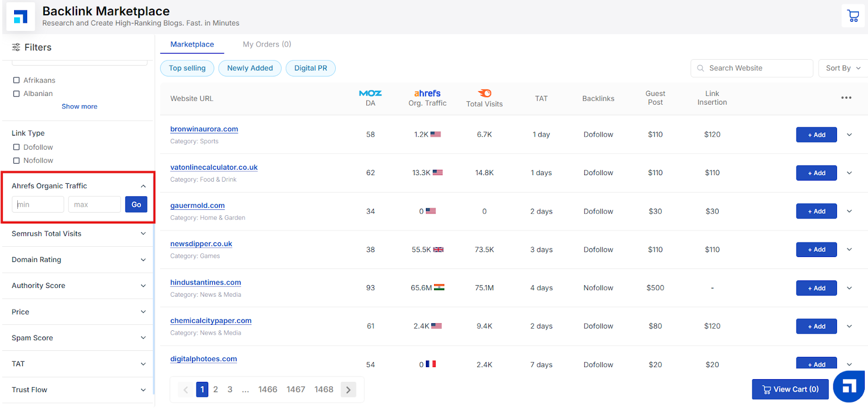Screen dimensions: 868x410
Task: Select the Newly Added filter tab
Action: (250, 68)
